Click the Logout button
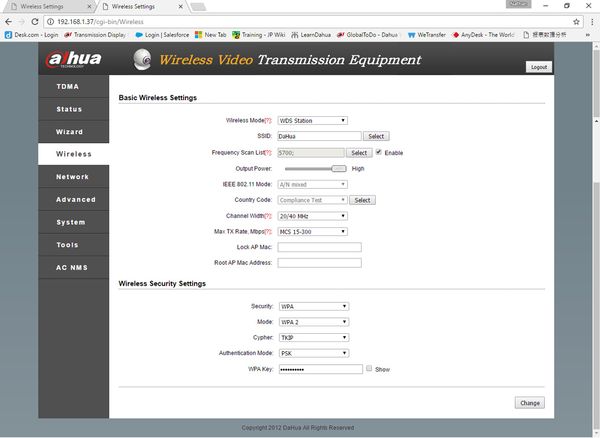 [539, 67]
